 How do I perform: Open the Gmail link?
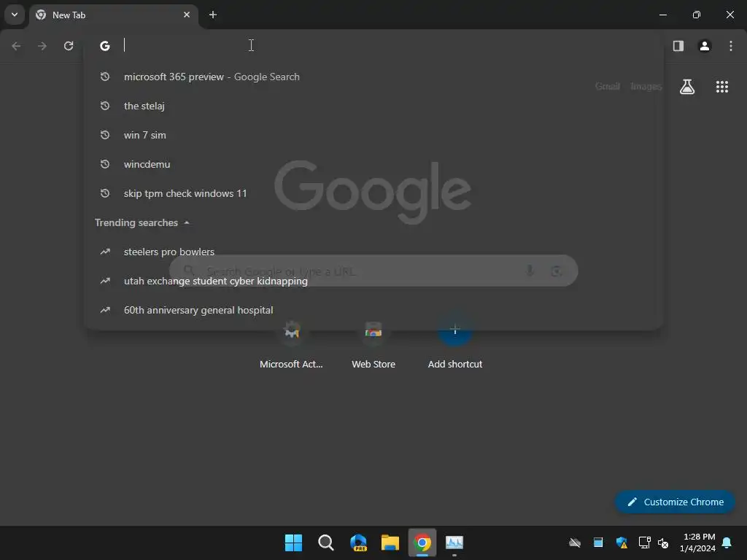point(608,86)
